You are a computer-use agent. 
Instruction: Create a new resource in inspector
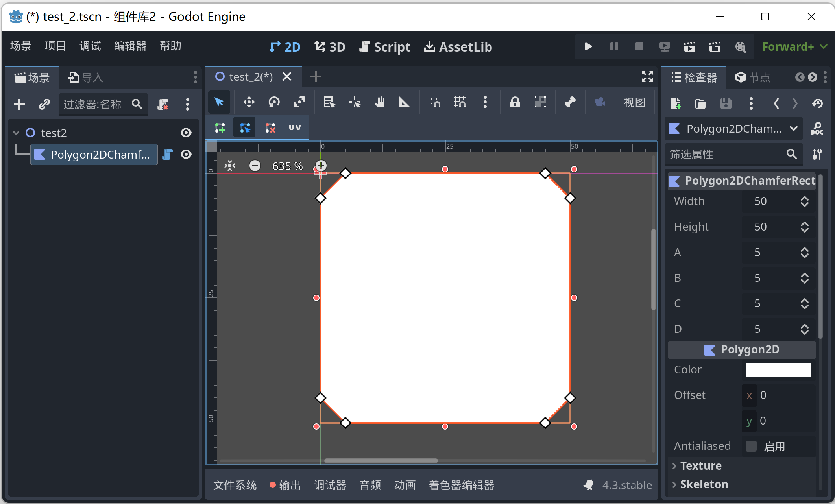(676, 103)
